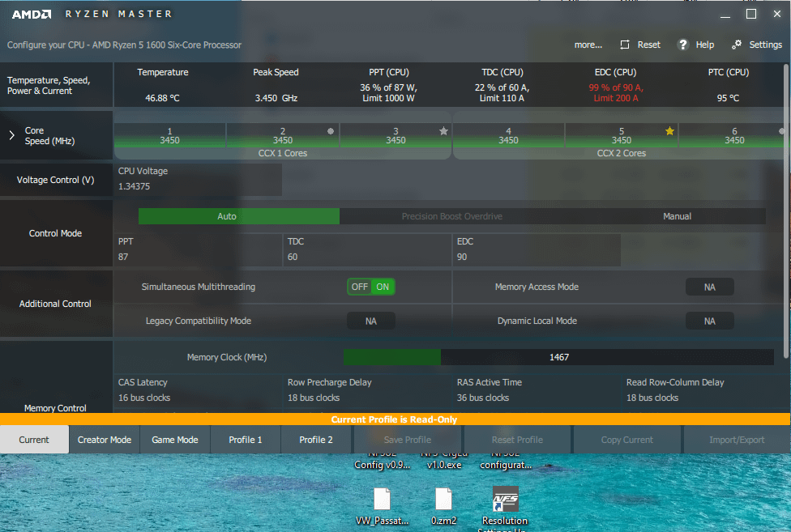Click gold star on core 5
Viewport: 791px width, 532px height.
pyautogui.click(x=669, y=131)
